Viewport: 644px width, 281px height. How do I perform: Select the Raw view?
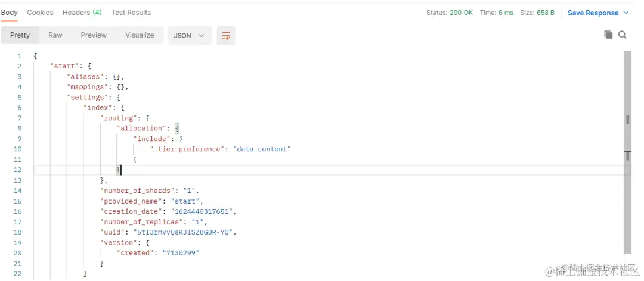tap(55, 35)
